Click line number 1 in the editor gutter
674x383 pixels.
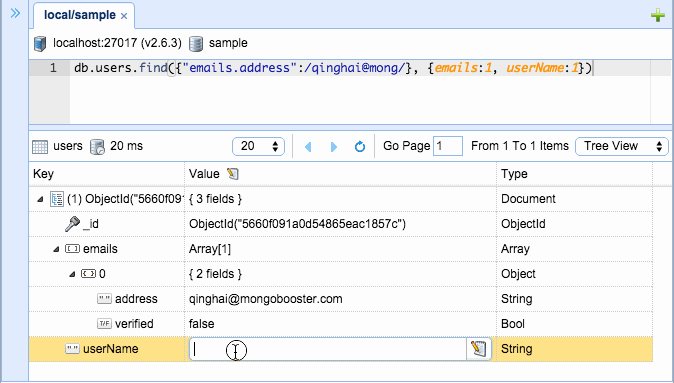coord(53,68)
